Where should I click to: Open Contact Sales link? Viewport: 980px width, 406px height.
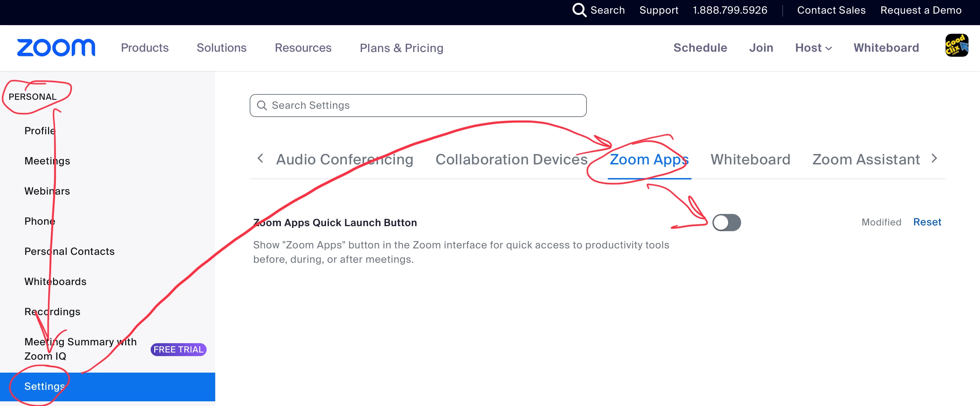(831, 10)
